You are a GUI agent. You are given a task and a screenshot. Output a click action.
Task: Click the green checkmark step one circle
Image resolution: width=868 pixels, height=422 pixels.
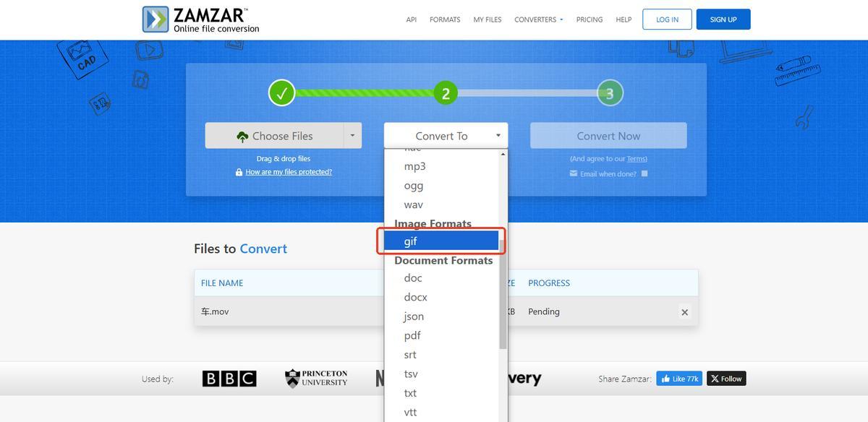pyautogui.click(x=281, y=93)
